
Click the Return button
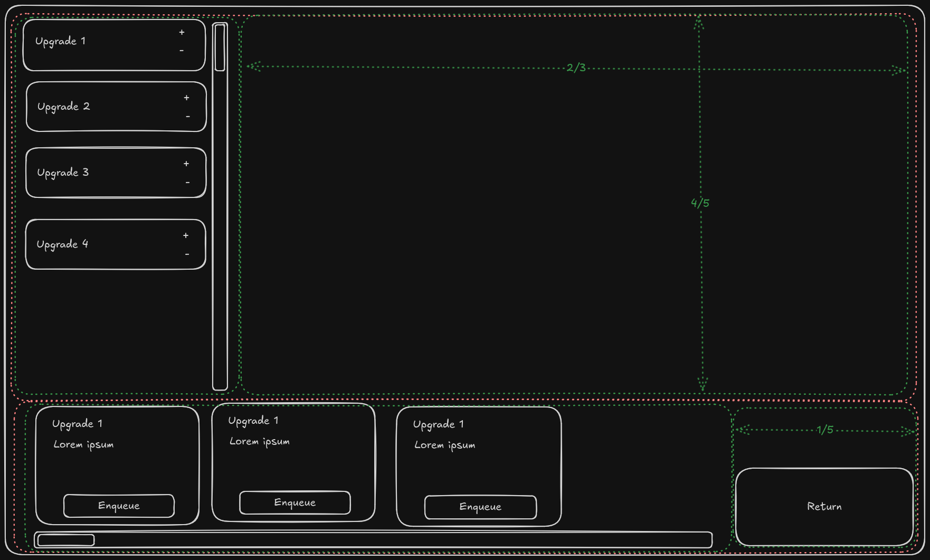coord(824,506)
